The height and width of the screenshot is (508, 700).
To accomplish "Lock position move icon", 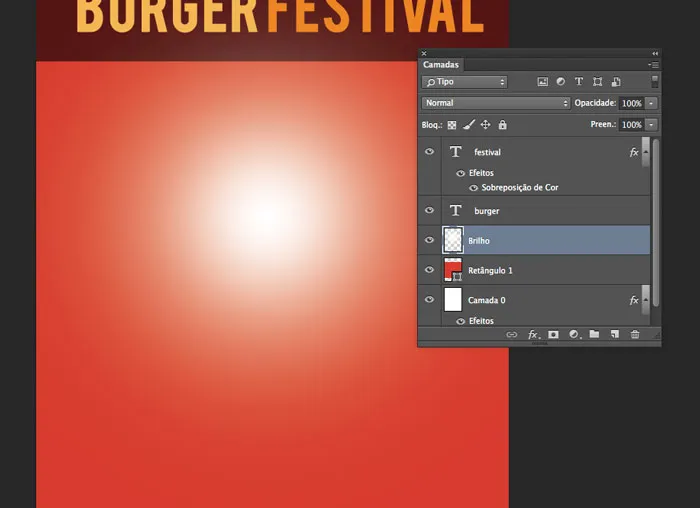I will click(x=485, y=125).
